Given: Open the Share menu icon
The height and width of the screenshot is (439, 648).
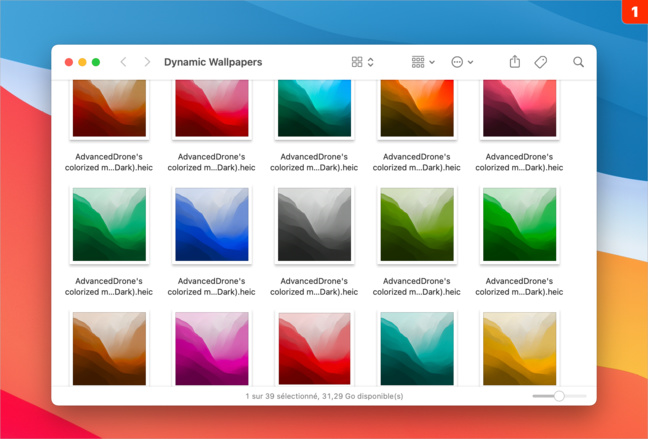Looking at the screenshot, I should click(514, 62).
